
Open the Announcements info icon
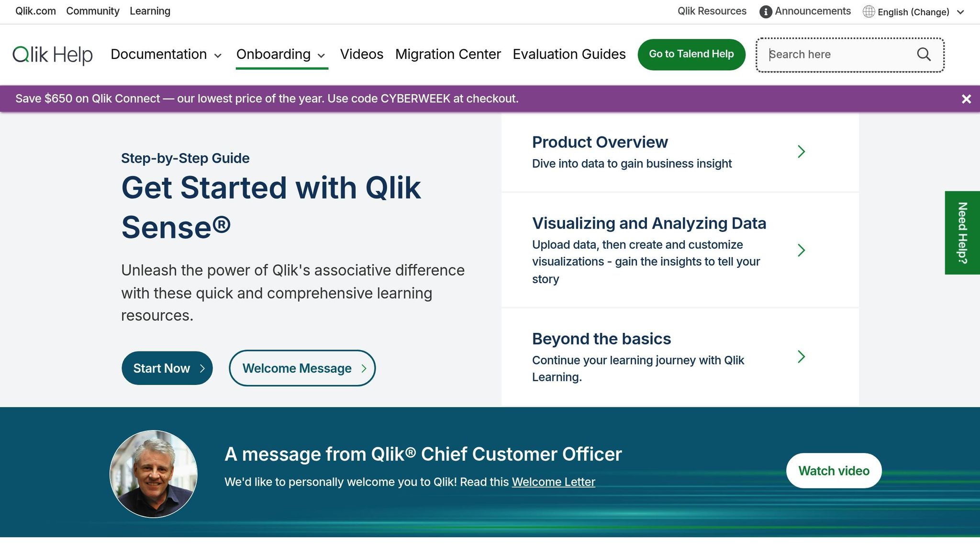point(765,11)
